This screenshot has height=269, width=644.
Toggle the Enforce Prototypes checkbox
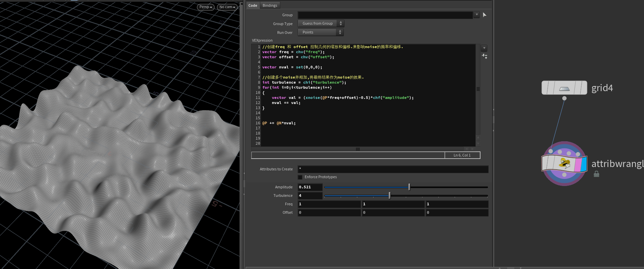300,177
